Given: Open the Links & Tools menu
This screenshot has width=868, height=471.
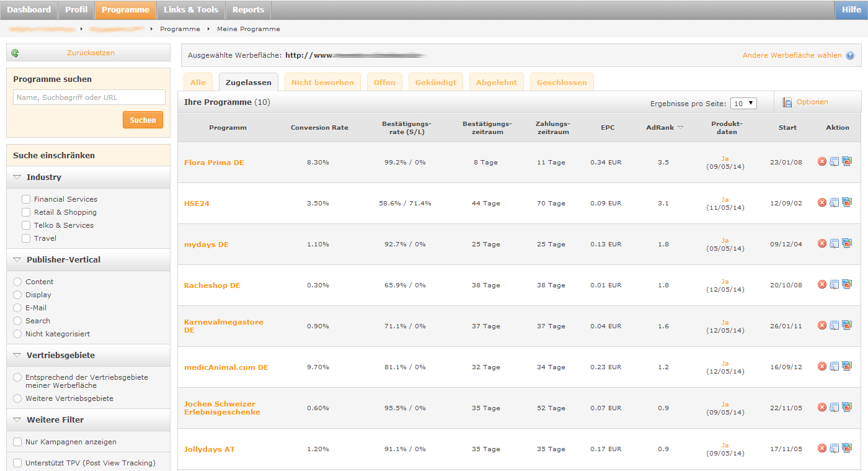Looking at the screenshot, I should pyautogui.click(x=191, y=10).
